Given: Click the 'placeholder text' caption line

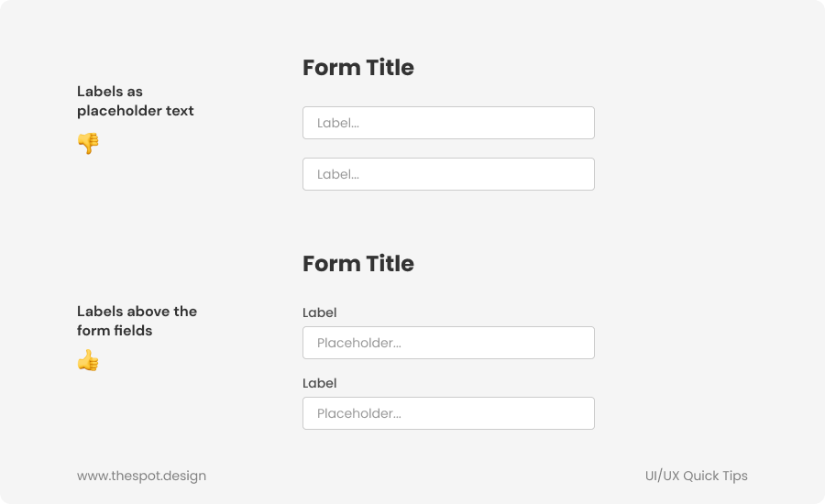Looking at the screenshot, I should (136, 111).
